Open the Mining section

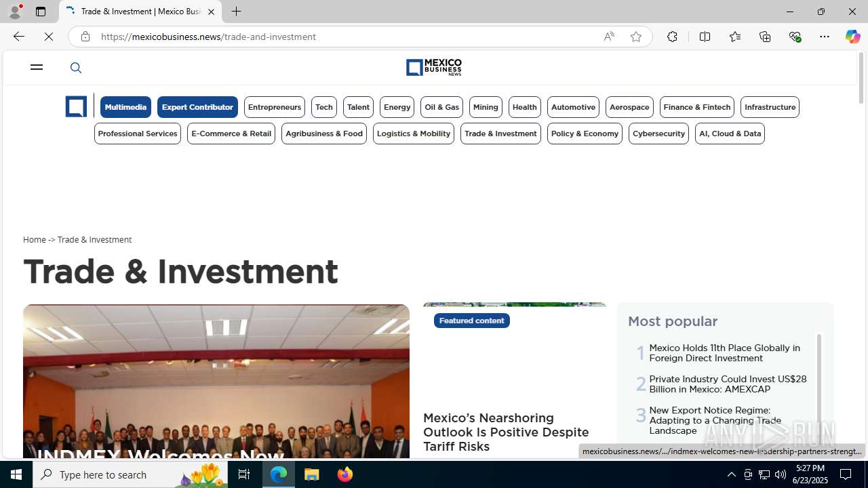[x=486, y=107]
